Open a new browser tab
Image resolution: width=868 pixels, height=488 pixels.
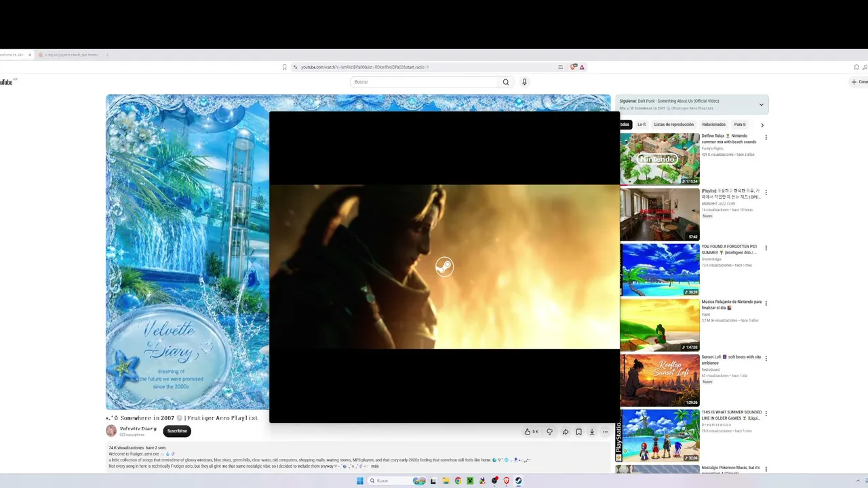(x=107, y=55)
